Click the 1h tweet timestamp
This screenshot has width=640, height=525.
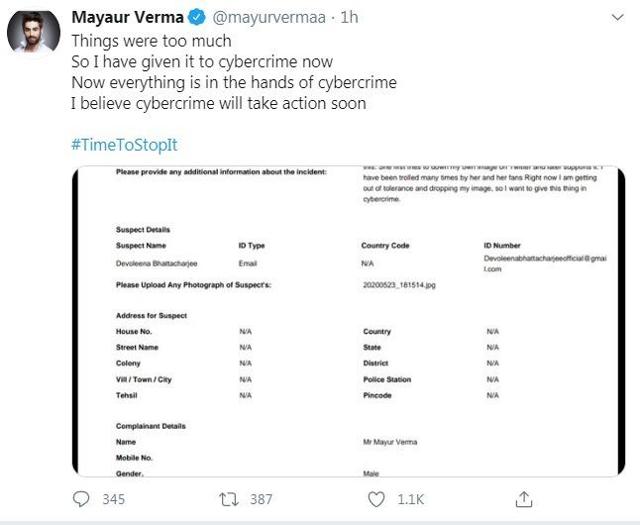point(349,17)
